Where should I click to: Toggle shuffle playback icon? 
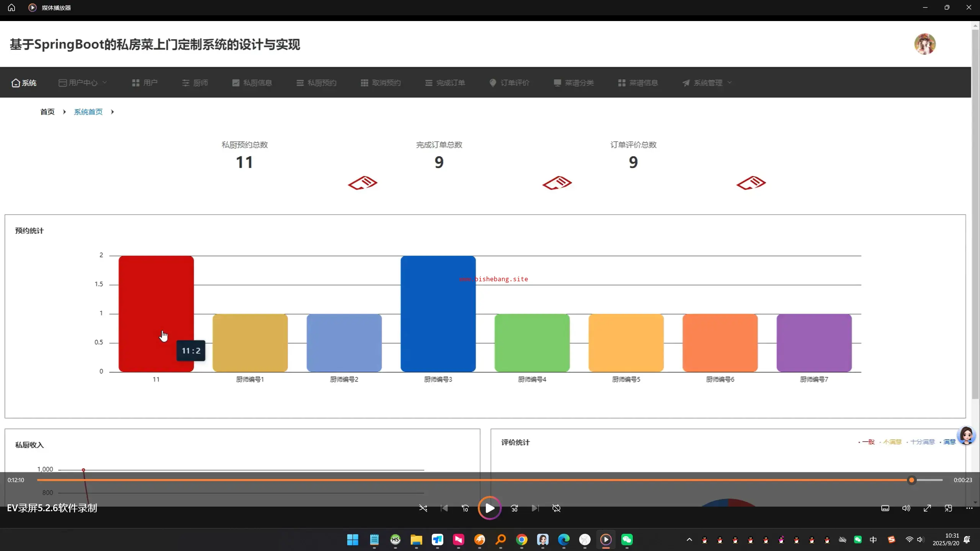point(423,508)
